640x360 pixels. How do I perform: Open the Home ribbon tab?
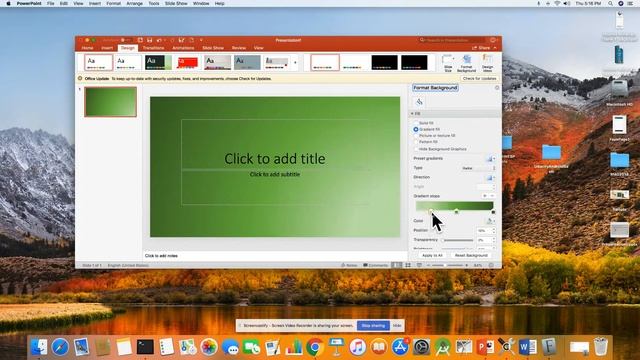click(87, 48)
